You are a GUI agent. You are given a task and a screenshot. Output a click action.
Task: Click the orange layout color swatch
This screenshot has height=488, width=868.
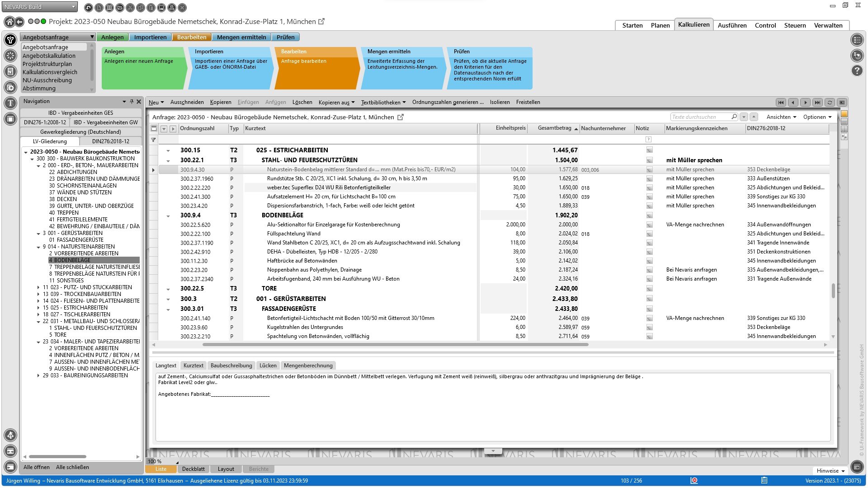[844, 114]
